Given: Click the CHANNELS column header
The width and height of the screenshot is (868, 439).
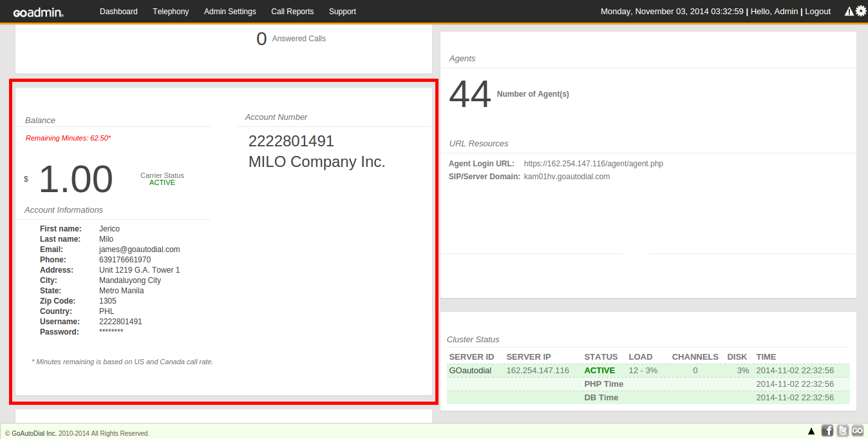Looking at the screenshot, I should tap(695, 357).
